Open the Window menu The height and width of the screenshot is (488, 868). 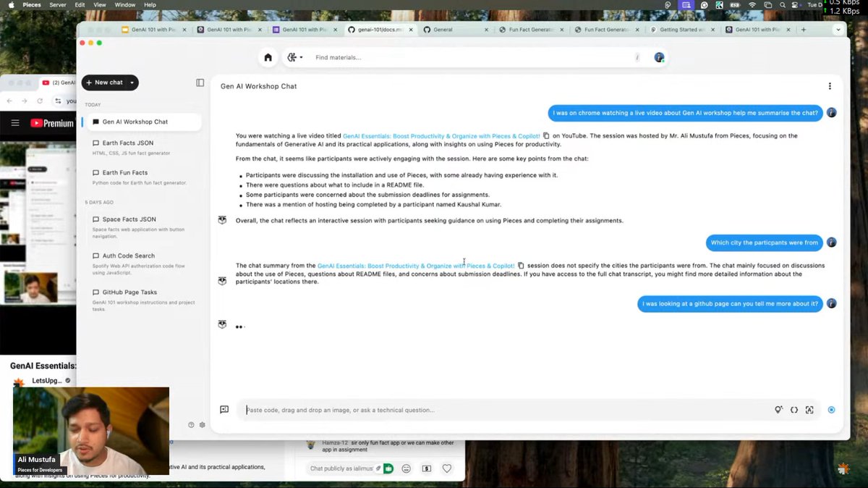coord(124,4)
